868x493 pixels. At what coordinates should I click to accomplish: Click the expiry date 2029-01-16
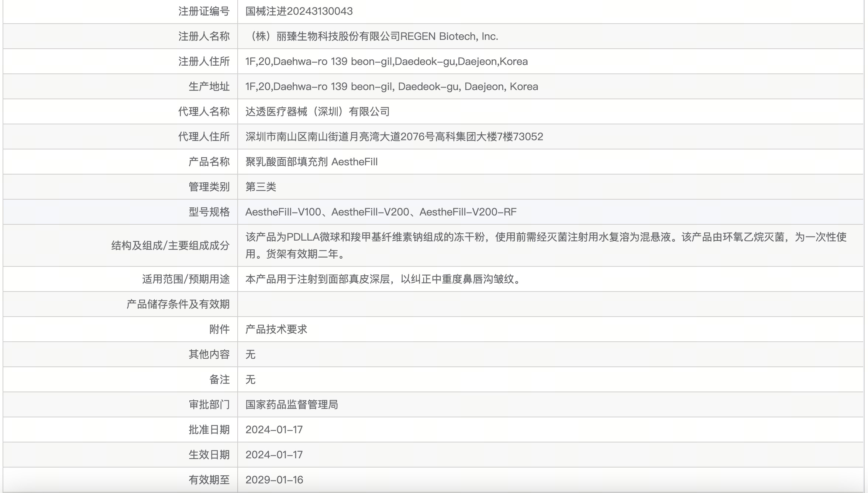coord(274,480)
